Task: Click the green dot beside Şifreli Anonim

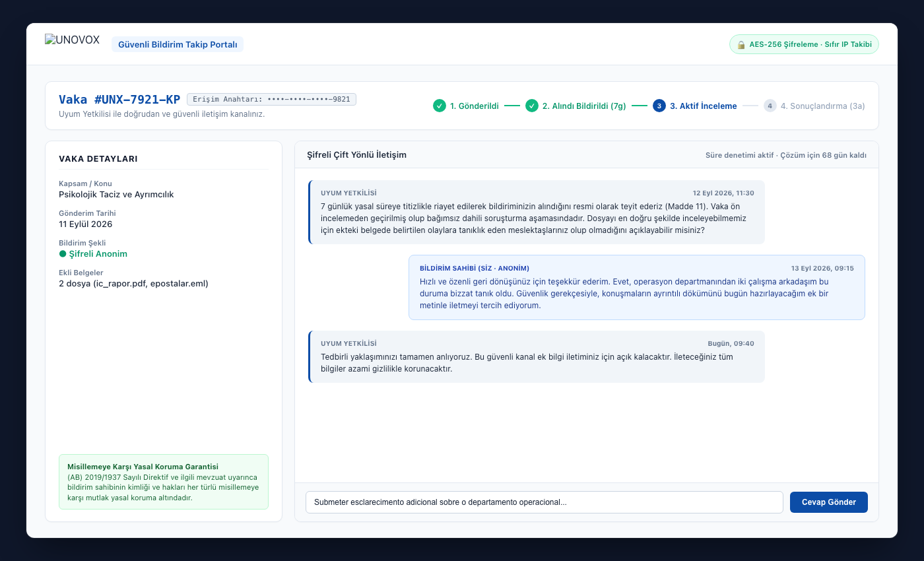Action: pyautogui.click(x=63, y=254)
